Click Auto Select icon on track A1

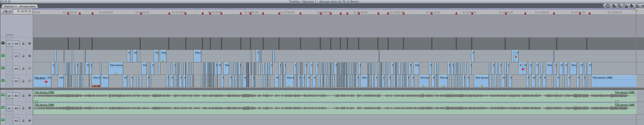[29, 96]
